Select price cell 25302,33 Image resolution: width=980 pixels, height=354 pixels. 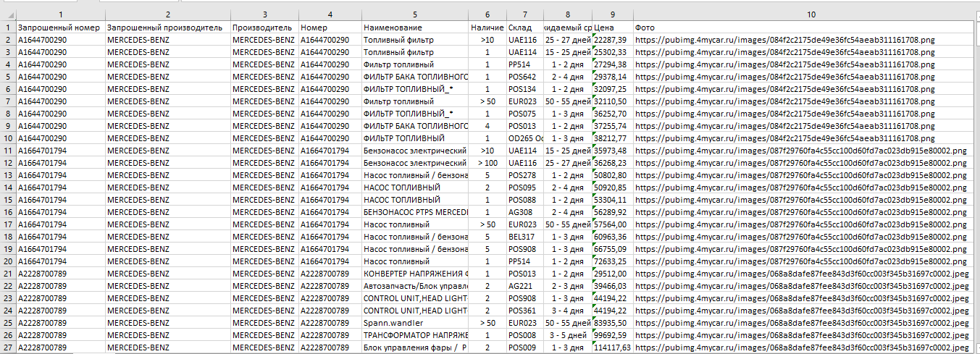coord(613,52)
